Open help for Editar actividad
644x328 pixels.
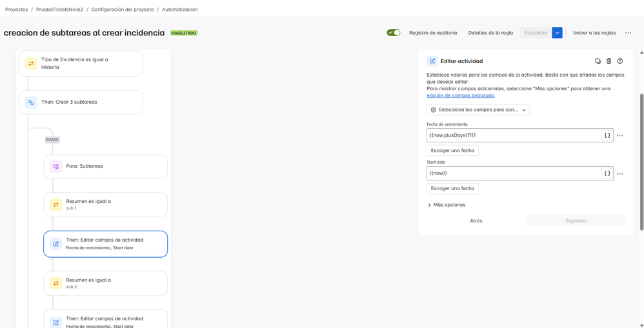(620, 61)
